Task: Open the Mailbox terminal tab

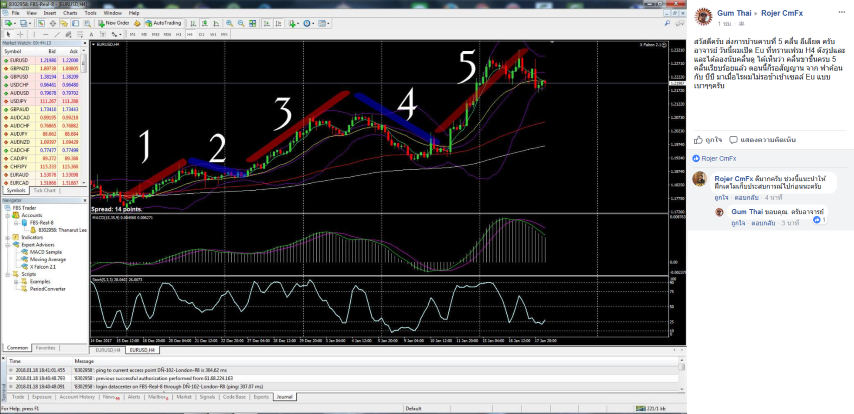Action: [158, 397]
